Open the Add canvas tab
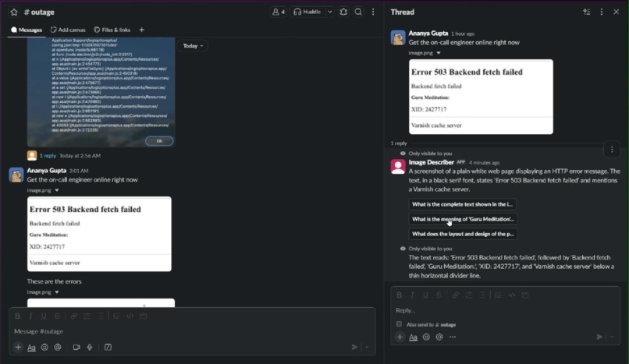Viewport: 629px width, 364px height. [68, 30]
